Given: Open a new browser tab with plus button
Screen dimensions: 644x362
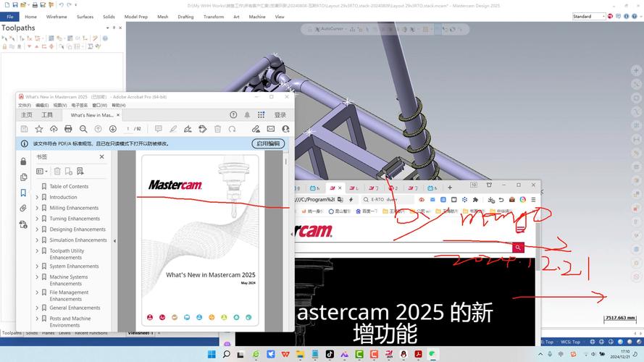Looking at the screenshot, I should 450,188.
